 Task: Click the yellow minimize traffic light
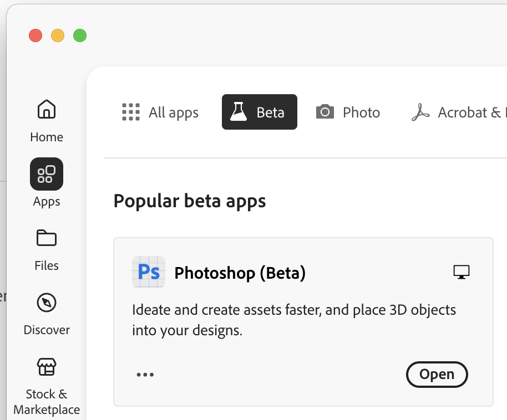tap(58, 35)
